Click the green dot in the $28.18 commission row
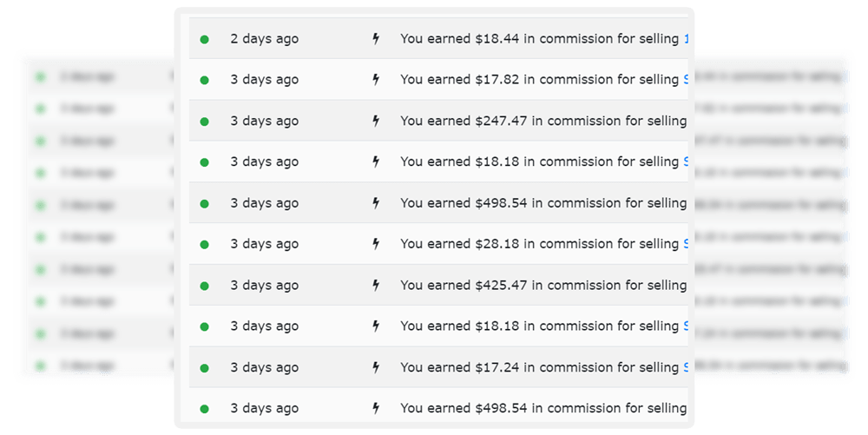This screenshot has height=435, width=868. [204, 245]
